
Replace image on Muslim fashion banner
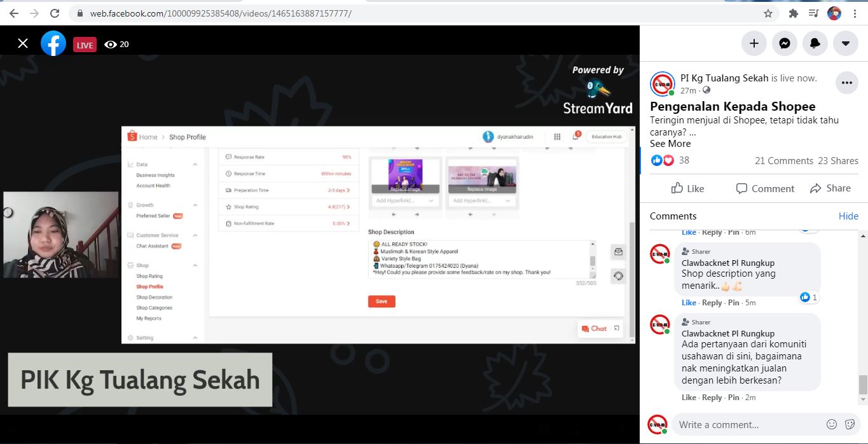point(482,189)
